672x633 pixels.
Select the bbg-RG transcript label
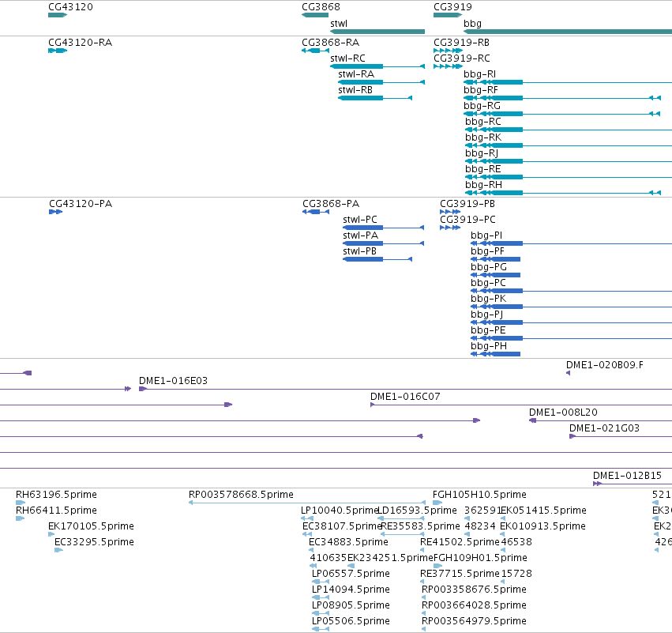pos(482,106)
